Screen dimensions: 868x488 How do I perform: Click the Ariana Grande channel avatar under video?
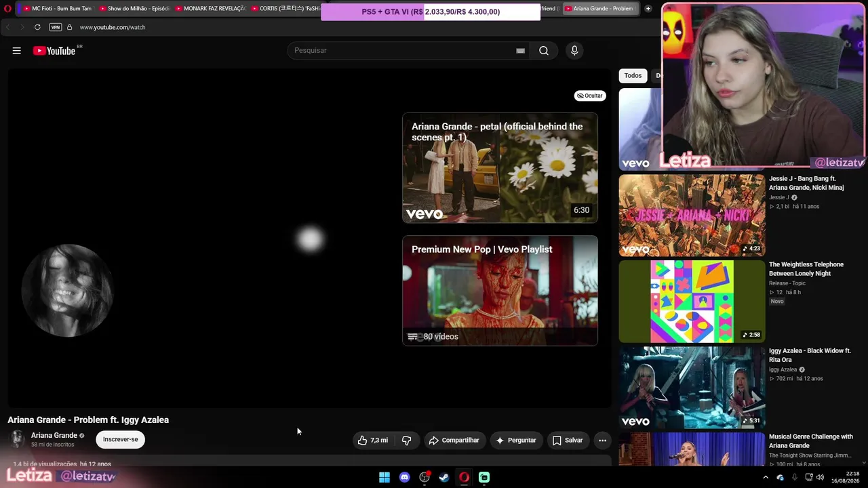(17, 439)
